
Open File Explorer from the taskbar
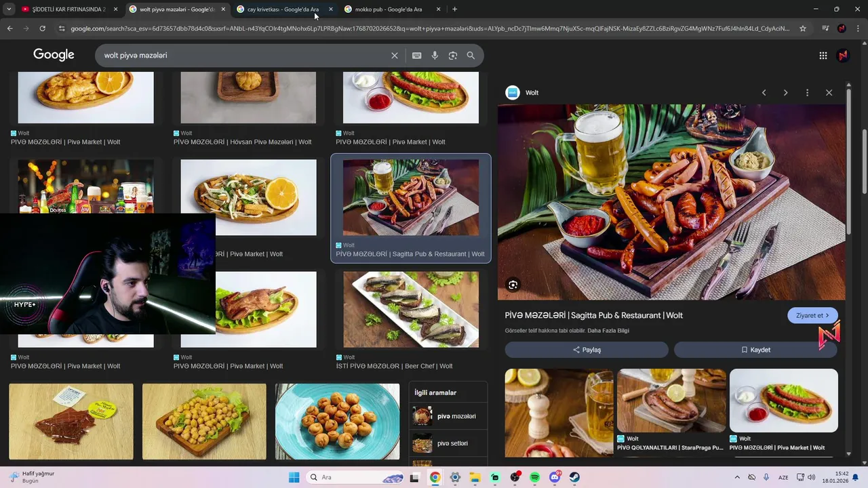tap(475, 477)
